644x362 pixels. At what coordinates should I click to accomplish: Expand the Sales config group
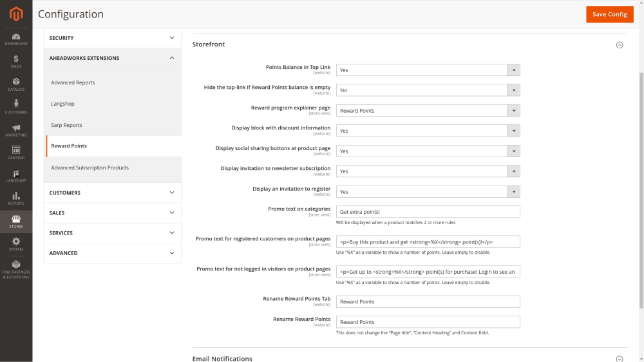tap(112, 213)
